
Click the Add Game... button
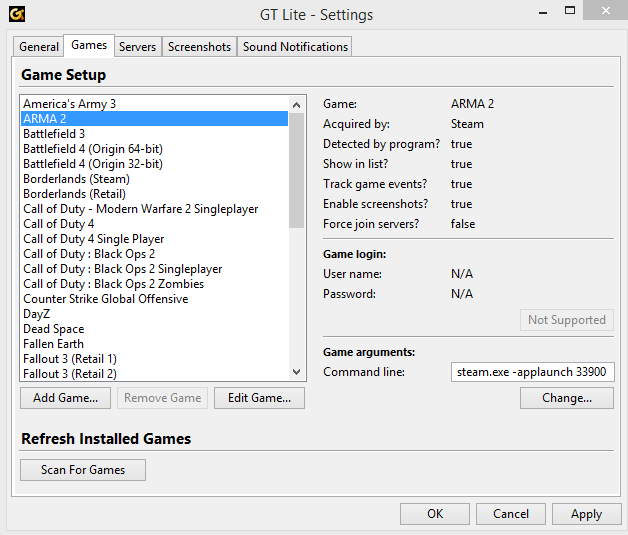[65, 398]
